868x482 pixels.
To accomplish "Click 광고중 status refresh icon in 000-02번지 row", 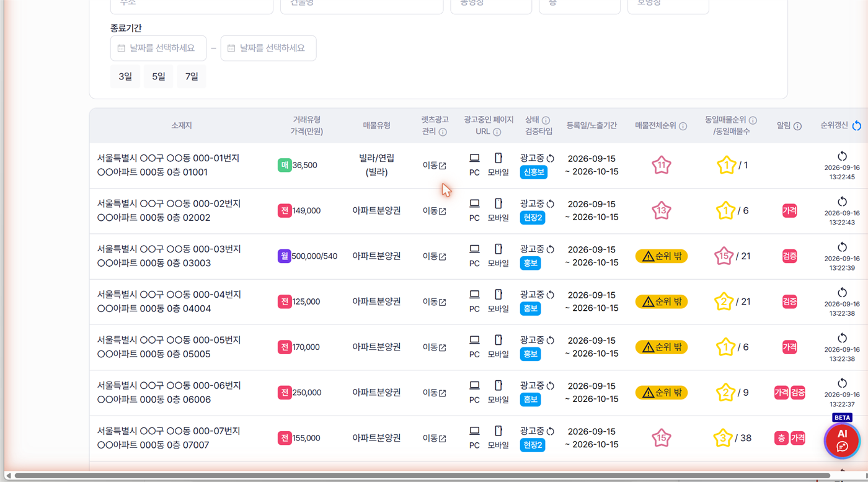I will click(550, 204).
